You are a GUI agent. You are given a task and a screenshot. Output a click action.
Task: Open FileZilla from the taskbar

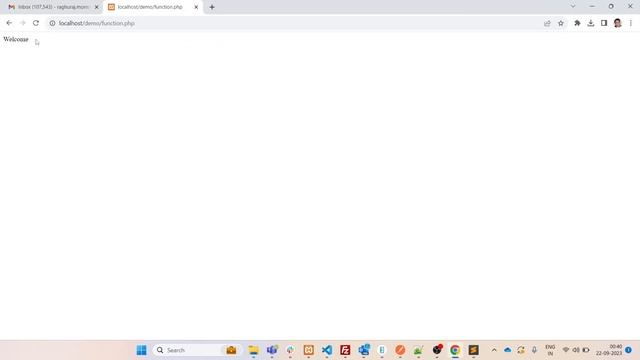click(345, 350)
